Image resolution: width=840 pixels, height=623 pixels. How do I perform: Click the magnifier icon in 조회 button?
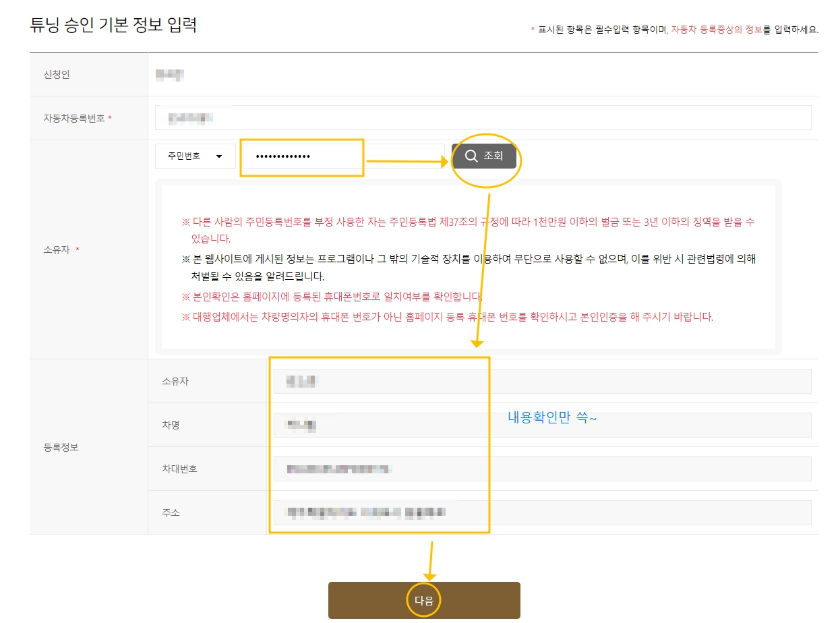(471, 156)
